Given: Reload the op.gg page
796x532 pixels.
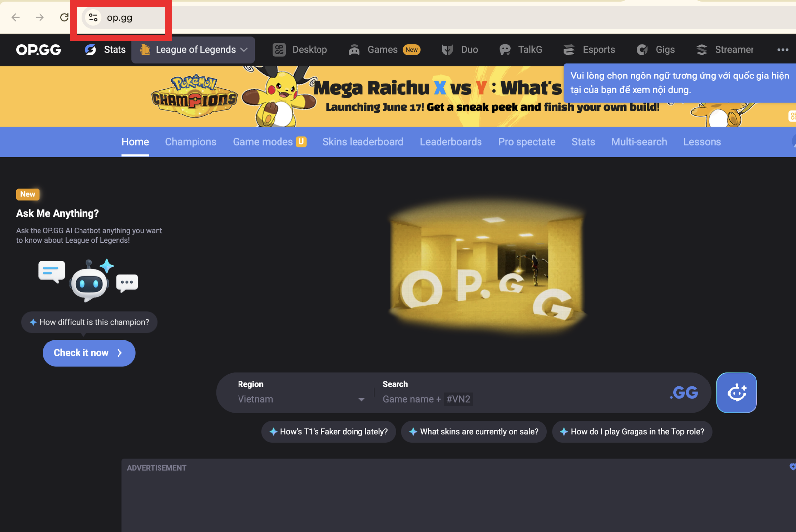Looking at the screenshot, I should click(64, 18).
